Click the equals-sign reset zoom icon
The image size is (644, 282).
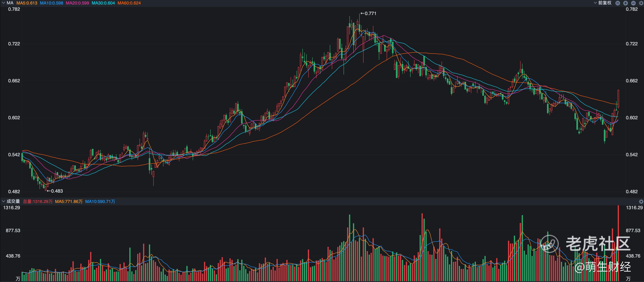tap(618, 3)
